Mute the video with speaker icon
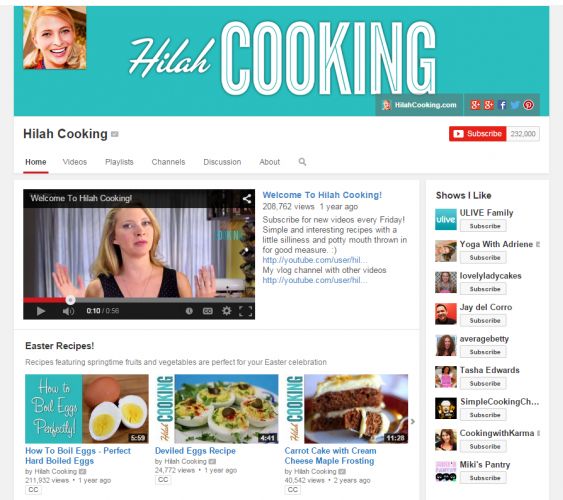This screenshot has width=563, height=500. pyautogui.click(x=68, y=311)
